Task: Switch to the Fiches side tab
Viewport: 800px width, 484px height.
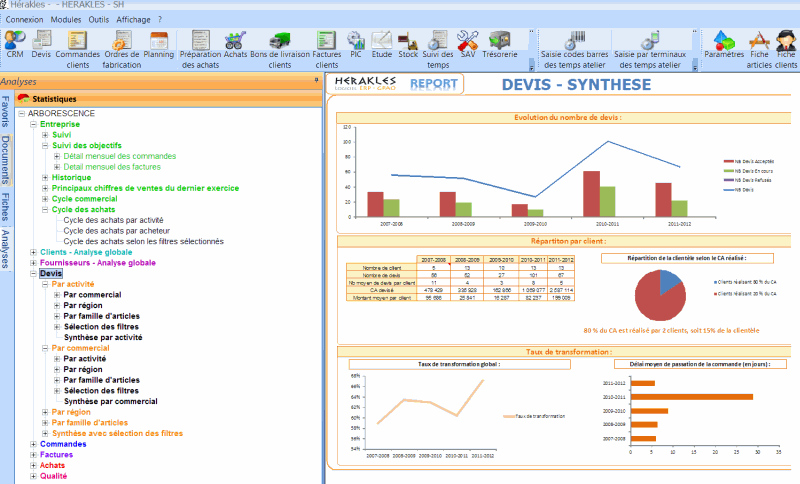Action: 6,207
